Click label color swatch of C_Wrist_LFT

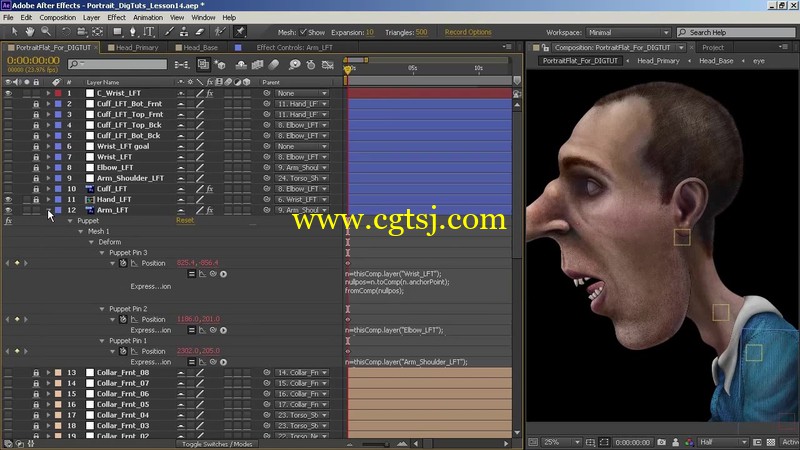point(58,93)
